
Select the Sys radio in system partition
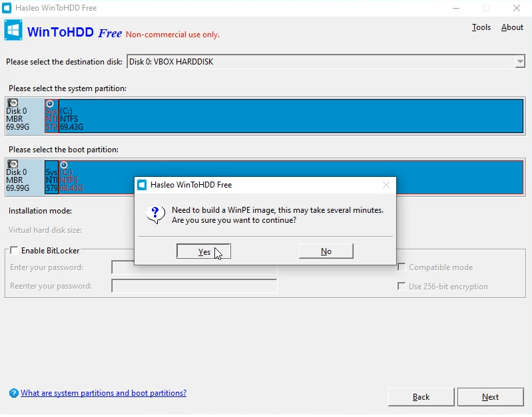50,103
